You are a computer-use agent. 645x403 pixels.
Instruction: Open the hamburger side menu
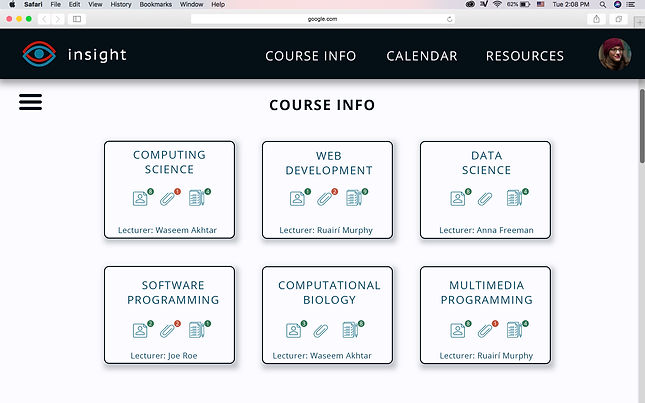point(30,102)
